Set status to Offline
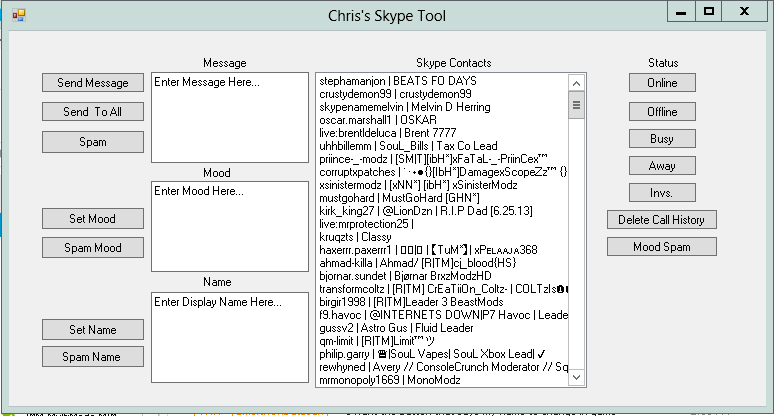 coord(662,112)
